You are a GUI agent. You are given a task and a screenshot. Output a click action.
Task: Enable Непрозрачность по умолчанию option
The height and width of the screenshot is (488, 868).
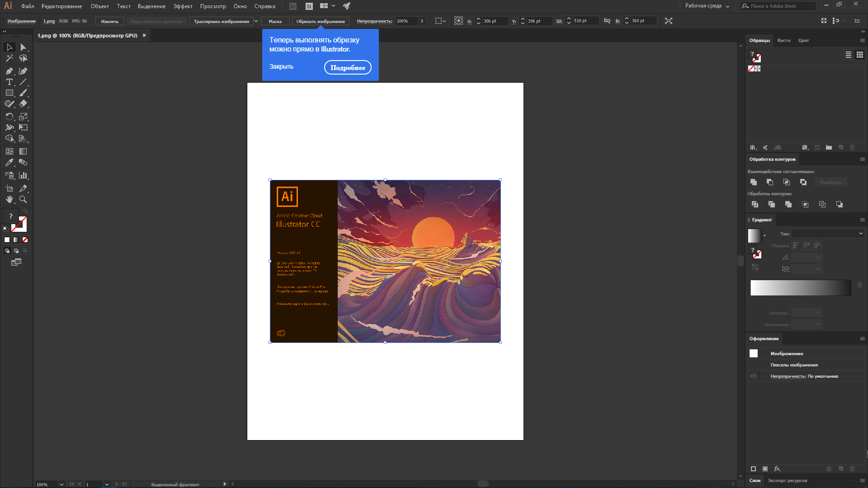753,376
